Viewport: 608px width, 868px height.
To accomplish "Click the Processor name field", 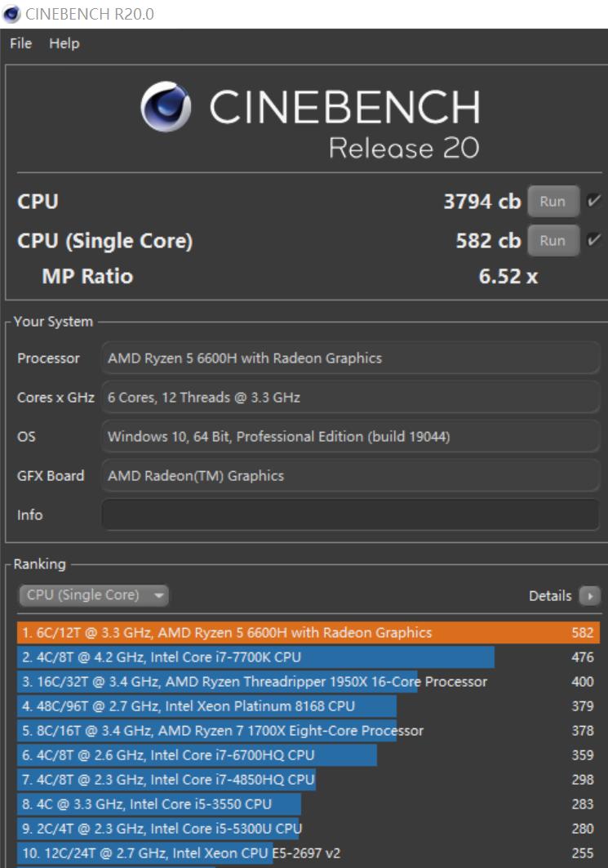I will tap(350, 358).
